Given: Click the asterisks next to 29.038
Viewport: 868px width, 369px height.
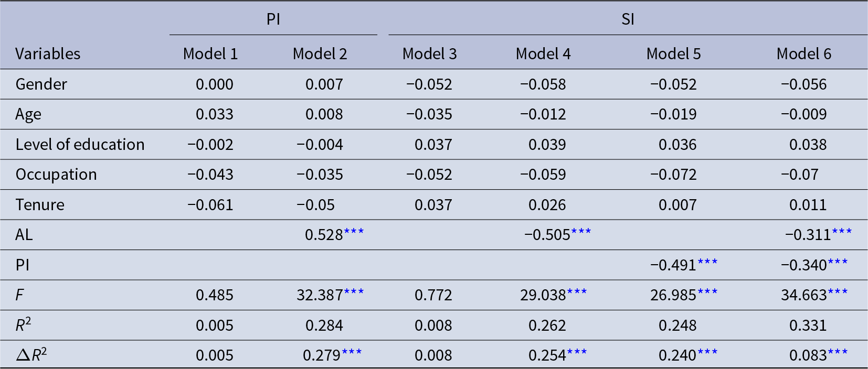Looking at the screenshot, I should (x=577, y=292).
